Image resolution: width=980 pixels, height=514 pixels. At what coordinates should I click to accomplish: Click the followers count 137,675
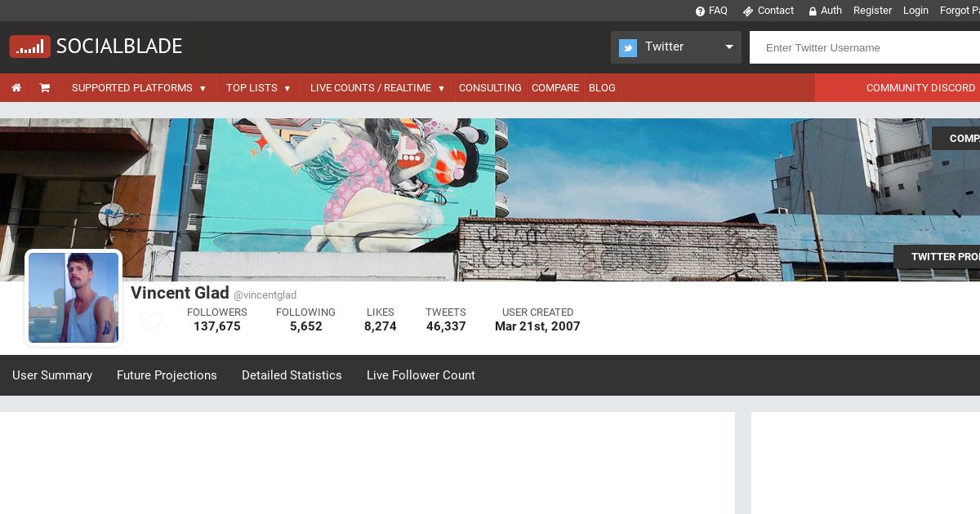tap(217, 326)
